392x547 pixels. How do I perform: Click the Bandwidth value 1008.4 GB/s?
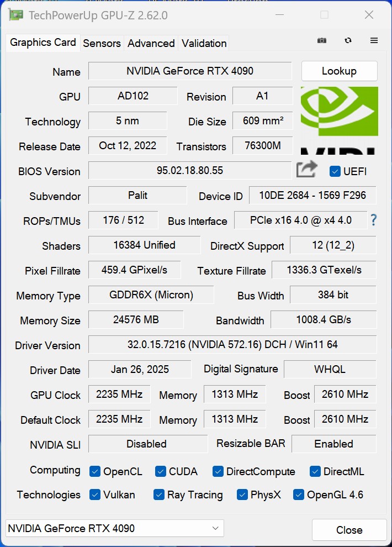pyautogui.click(x=324, y=319)
